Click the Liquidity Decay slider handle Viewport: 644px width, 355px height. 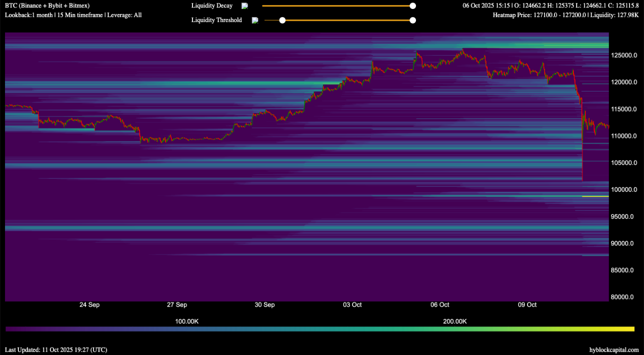point(412,6)
